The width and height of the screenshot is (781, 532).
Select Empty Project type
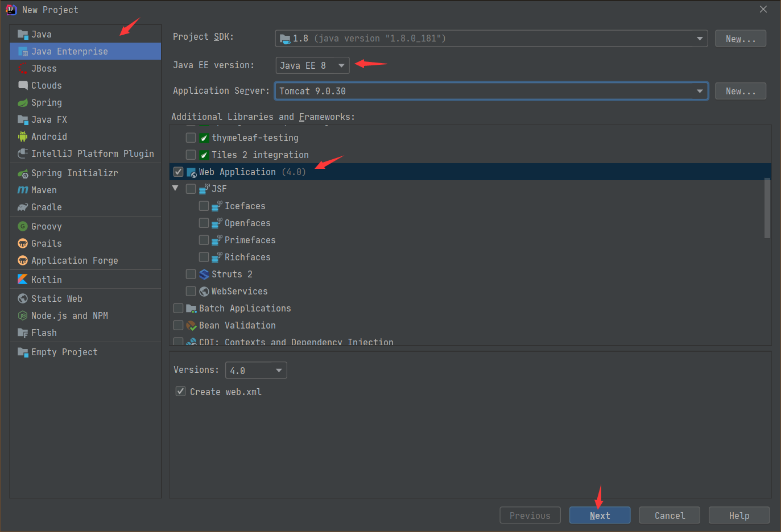(85, 352)
